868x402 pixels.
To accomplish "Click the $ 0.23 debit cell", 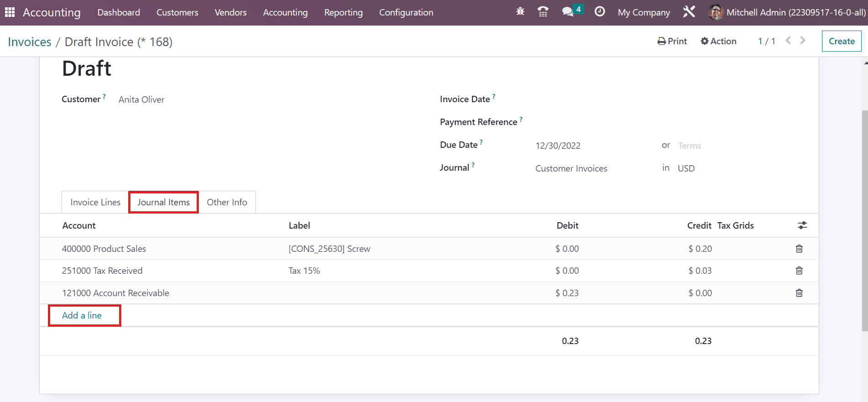I will pos(567,293).
